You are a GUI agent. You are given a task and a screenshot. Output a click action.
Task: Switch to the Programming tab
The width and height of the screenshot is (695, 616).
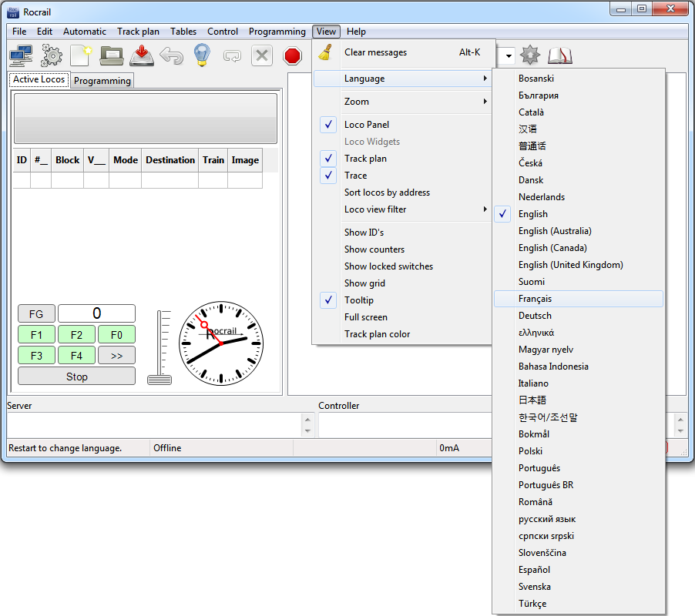point(102,81)
